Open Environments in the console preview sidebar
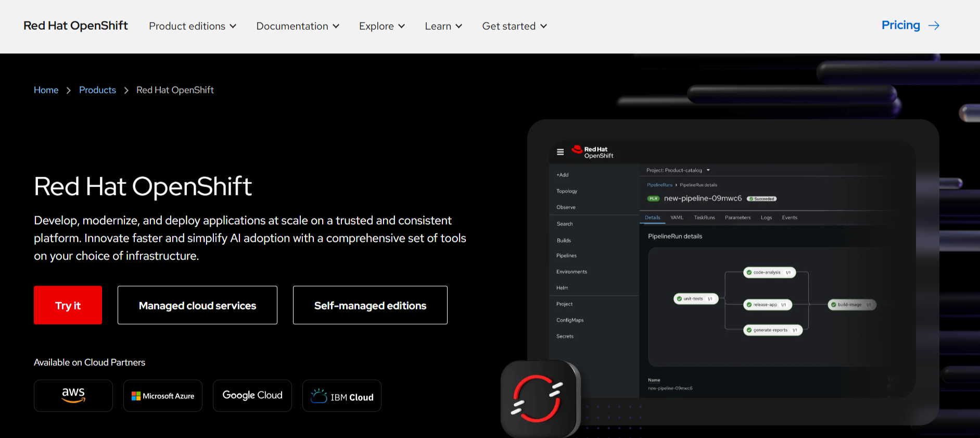The height and width of the screenshot is (438, 980). [571, 272]
